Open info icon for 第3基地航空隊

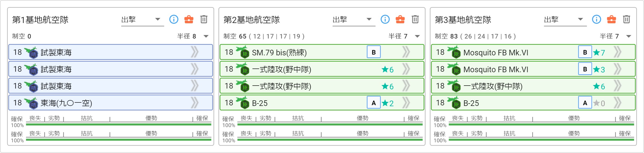pos(597,19)
